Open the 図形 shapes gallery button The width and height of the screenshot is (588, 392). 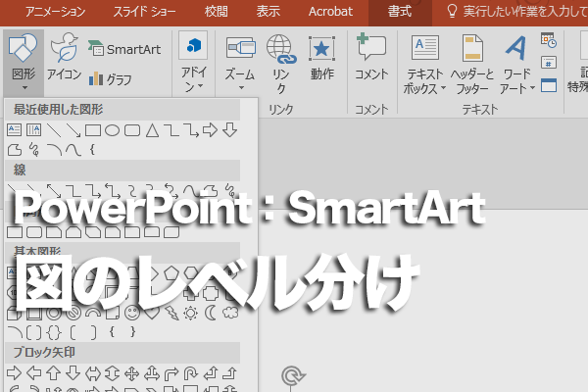(24, 63)
